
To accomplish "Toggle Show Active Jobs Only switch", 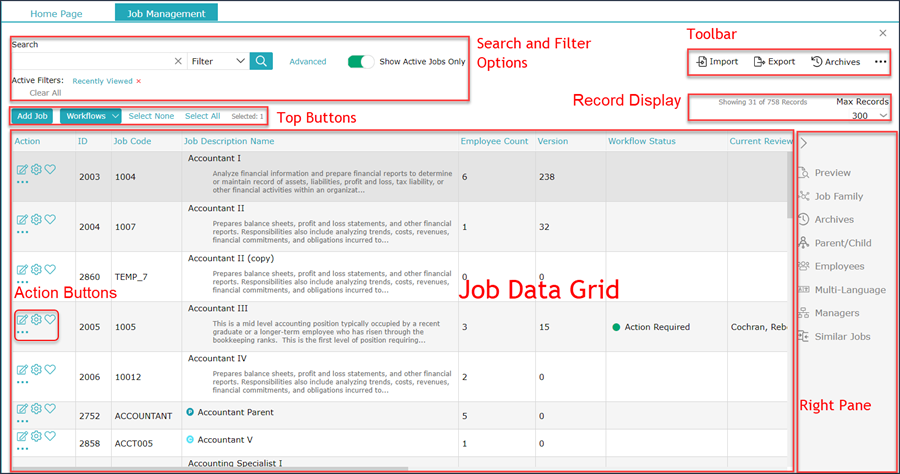I will (361, 61).
